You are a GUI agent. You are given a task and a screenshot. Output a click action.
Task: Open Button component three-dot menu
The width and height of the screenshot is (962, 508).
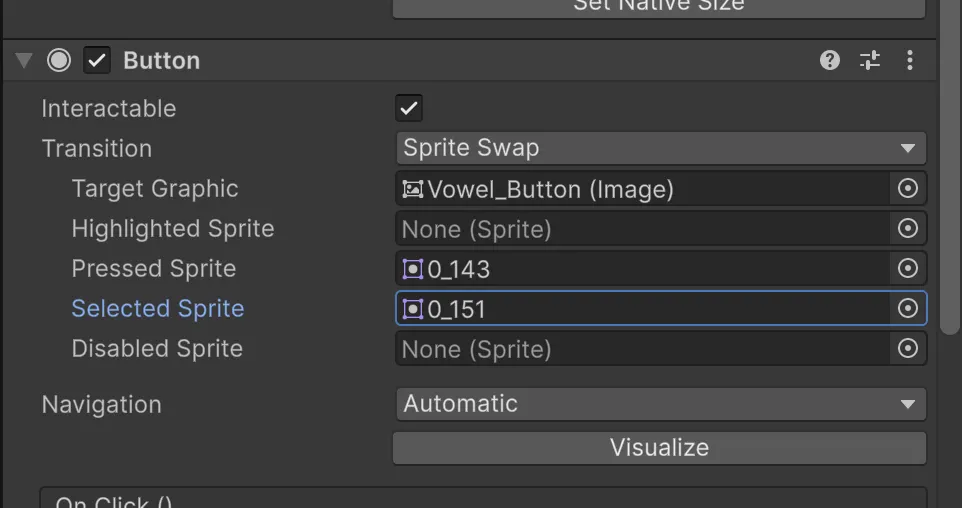(909, 61)
